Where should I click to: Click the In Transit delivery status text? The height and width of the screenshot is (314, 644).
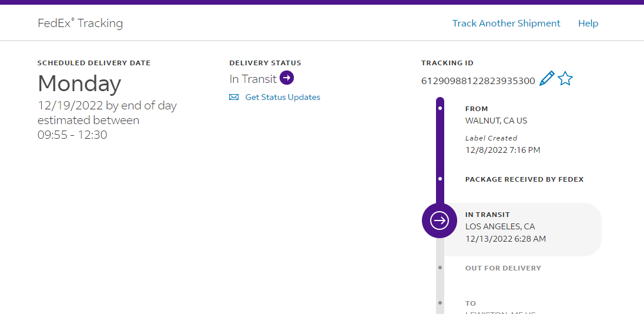pos(253,79)
